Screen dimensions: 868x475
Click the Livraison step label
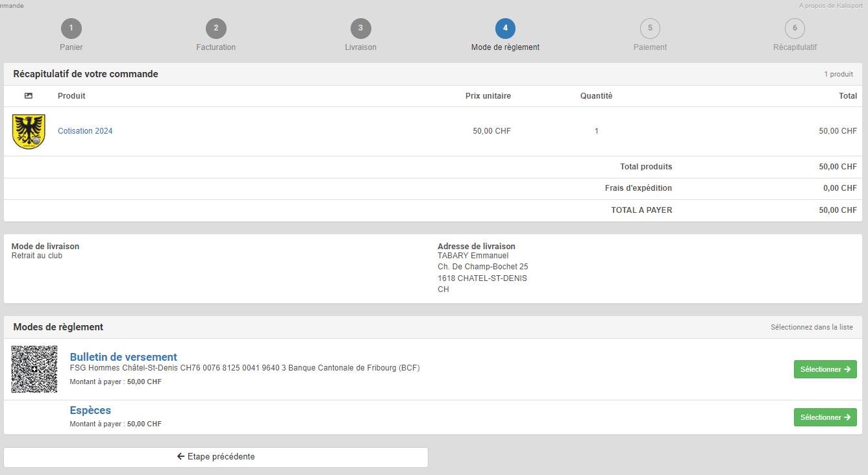(x=360, y=47)
